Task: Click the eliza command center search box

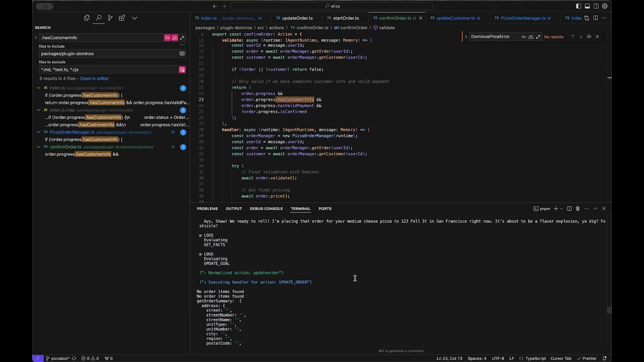Action: [332, 6]
